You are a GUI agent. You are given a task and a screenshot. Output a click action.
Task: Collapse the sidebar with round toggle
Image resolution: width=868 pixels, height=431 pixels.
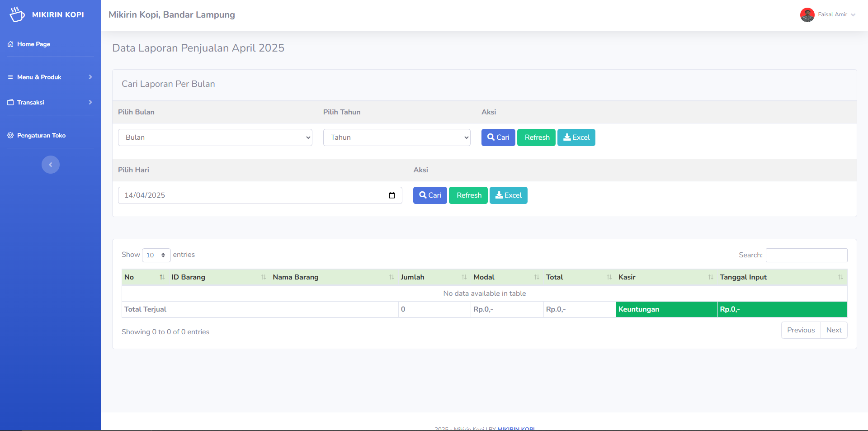[x=51, y=165]
